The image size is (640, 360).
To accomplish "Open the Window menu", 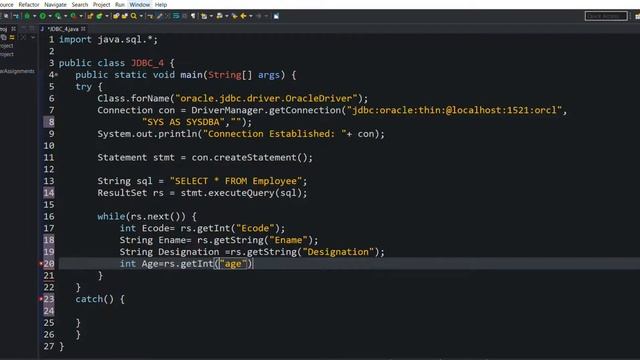I will (140, 4).
